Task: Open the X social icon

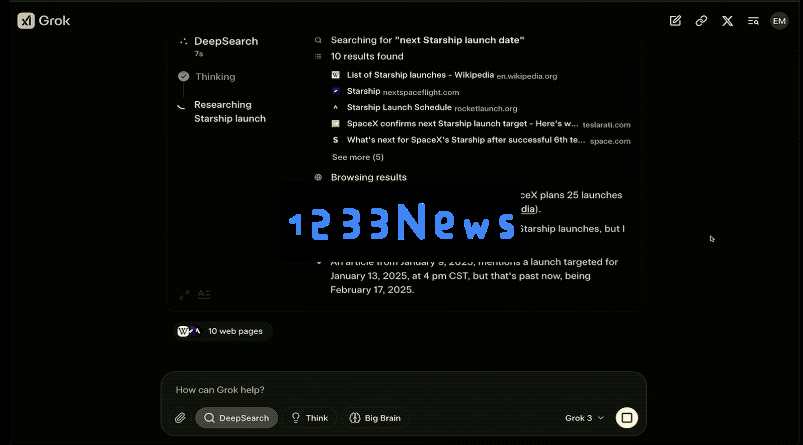Action: tap(727, 20)
